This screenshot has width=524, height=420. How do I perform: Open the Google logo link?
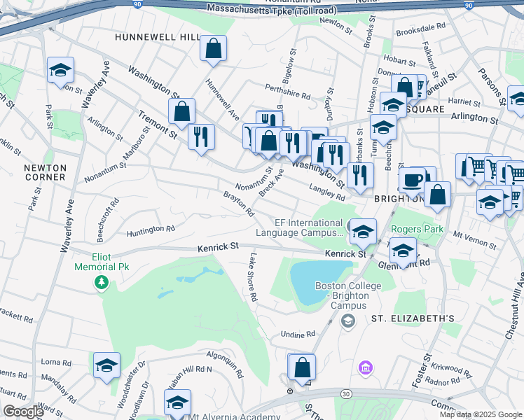coord(23,412)
